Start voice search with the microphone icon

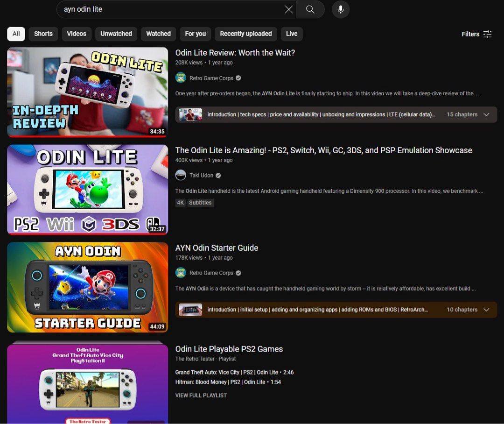point(341,9)
